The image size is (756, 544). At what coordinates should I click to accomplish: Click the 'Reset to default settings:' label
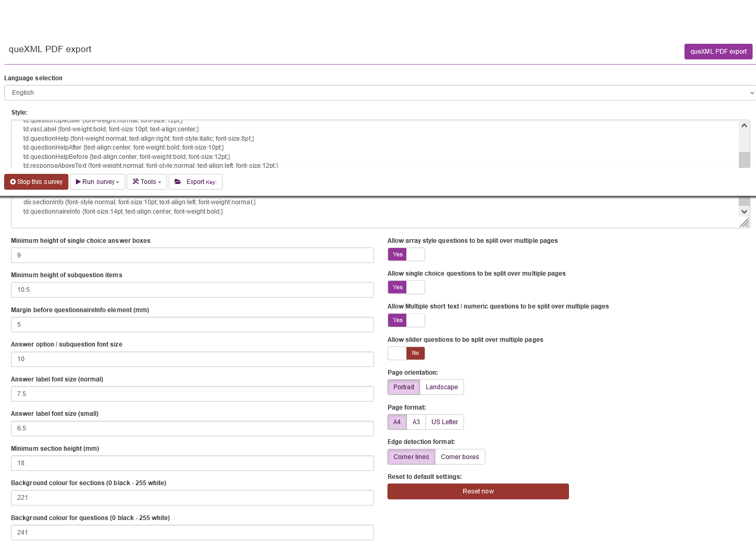pos(425,477)
